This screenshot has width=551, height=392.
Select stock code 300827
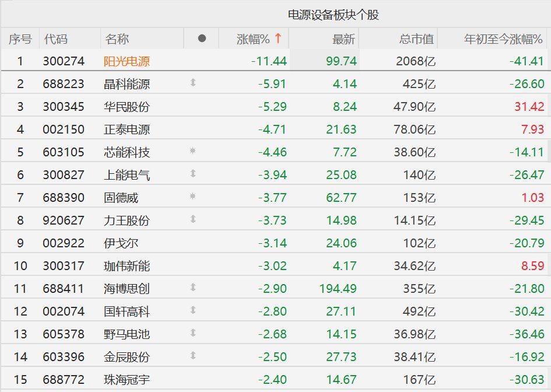[x=64, y=175]
